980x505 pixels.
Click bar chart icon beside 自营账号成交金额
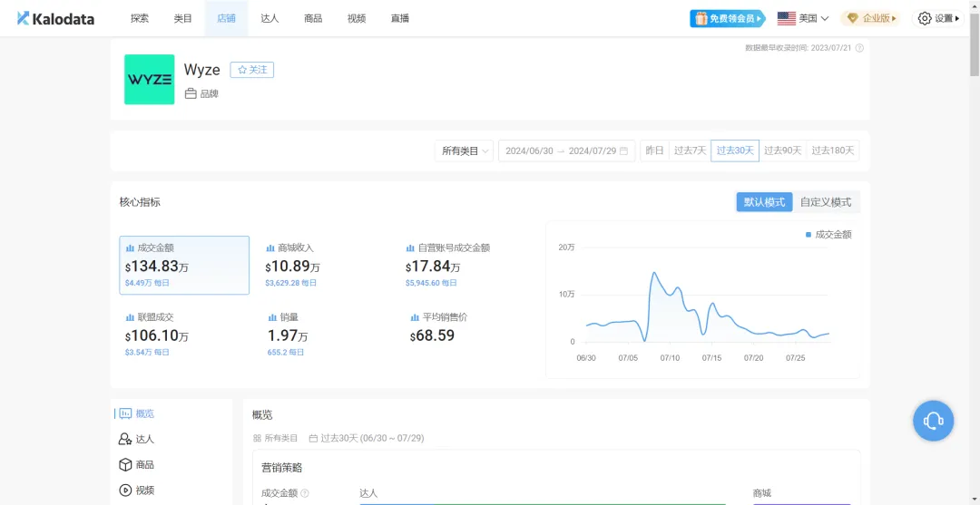[410, 248]
